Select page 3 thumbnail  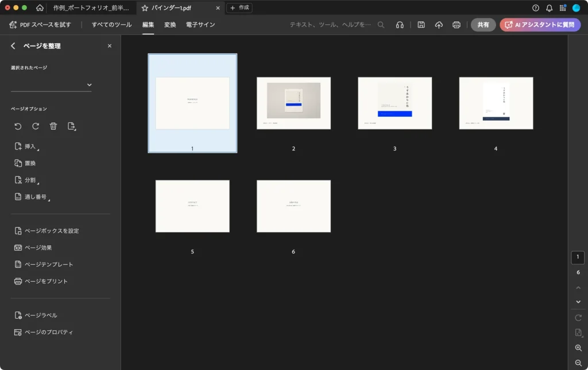[395, 103]
